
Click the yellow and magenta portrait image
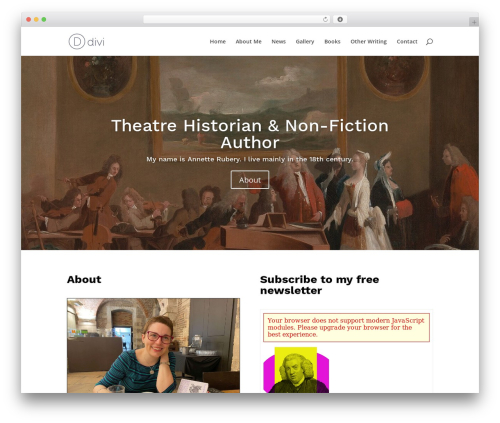click(x=296, y=370)
